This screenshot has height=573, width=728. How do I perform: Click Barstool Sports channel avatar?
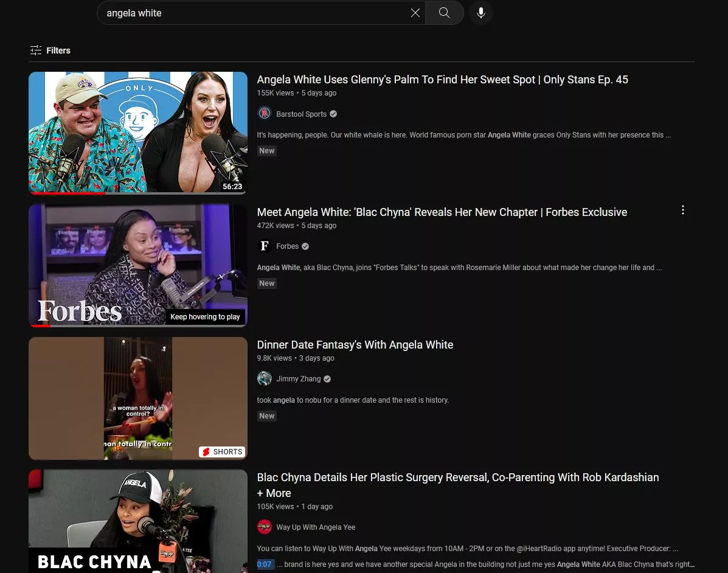(265, 114)
